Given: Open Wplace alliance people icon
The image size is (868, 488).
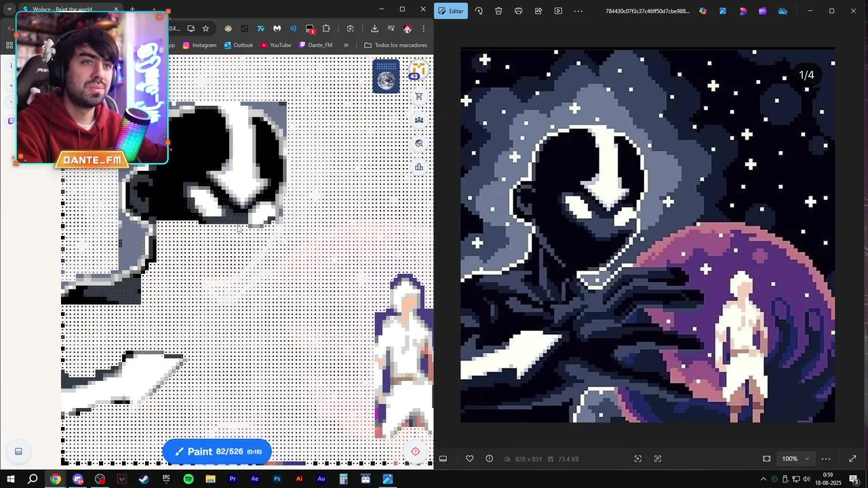Looking at the screenshot, I should pos(419,120).
